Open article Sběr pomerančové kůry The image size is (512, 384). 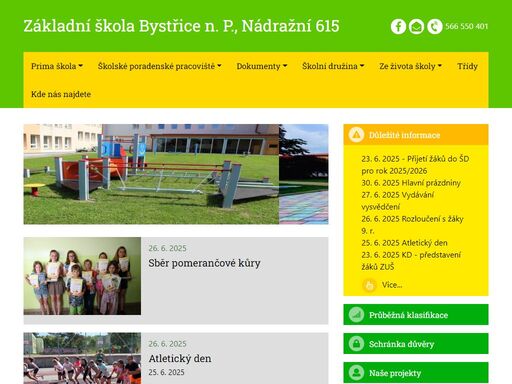click(x=204, y=263)
